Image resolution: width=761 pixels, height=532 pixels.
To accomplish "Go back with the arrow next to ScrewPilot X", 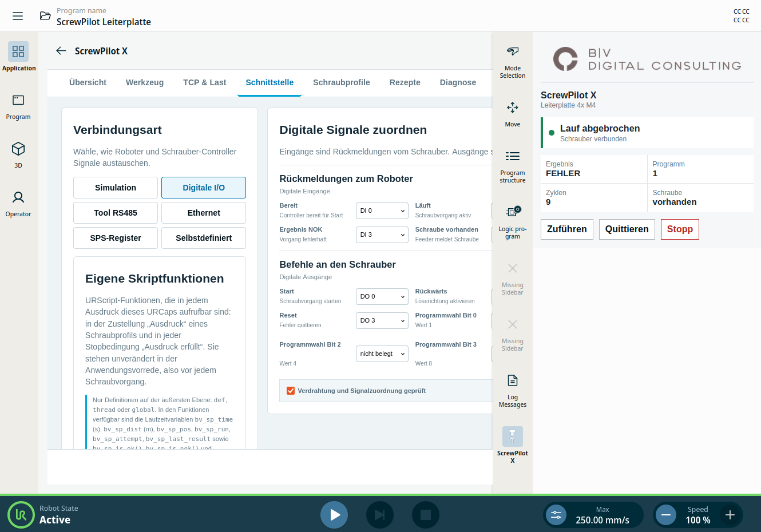I will point(61,51).
